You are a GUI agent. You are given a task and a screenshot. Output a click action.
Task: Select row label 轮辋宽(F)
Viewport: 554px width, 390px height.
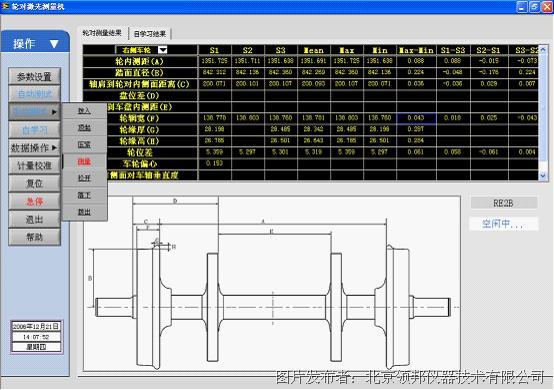pyautogui.click(x=140, y=118)
